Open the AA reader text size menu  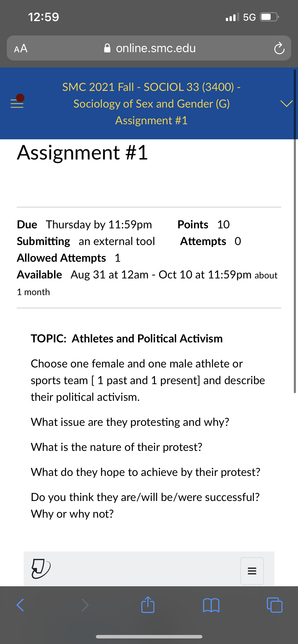(21, 48)
